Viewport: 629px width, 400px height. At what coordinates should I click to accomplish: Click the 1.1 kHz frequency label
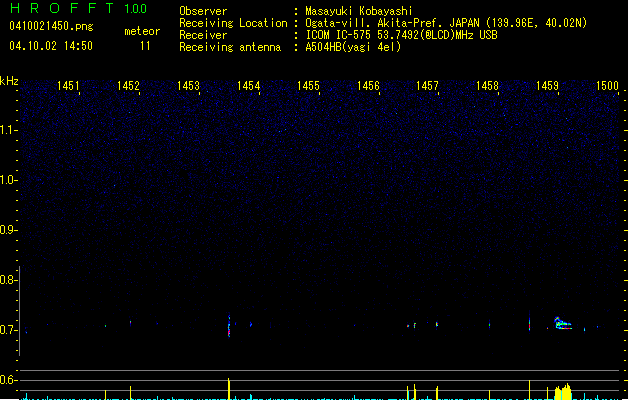(8, 130)
